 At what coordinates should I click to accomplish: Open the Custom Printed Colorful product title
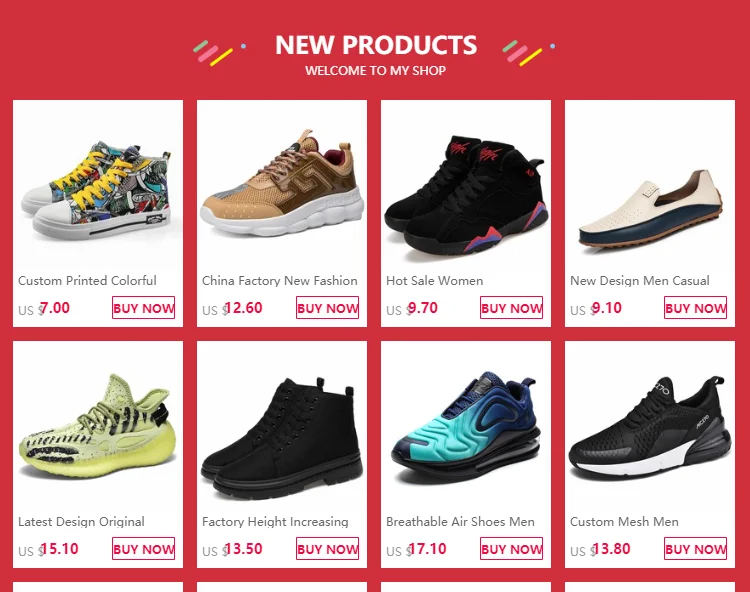(x=87, y=281)
